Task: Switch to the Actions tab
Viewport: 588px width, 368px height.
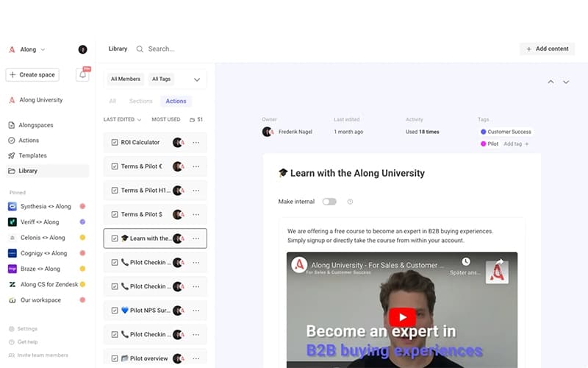Action: click(176, 101)
